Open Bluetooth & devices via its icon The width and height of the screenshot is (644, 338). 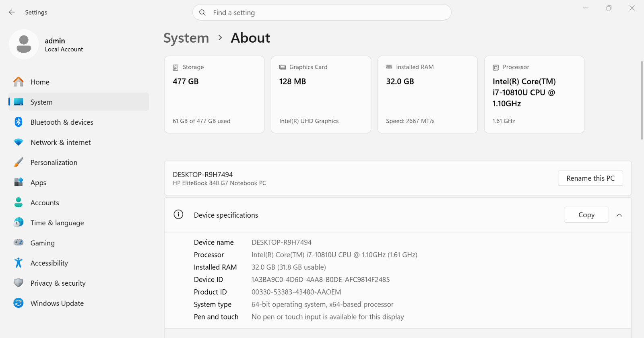(x=19, y=122)
